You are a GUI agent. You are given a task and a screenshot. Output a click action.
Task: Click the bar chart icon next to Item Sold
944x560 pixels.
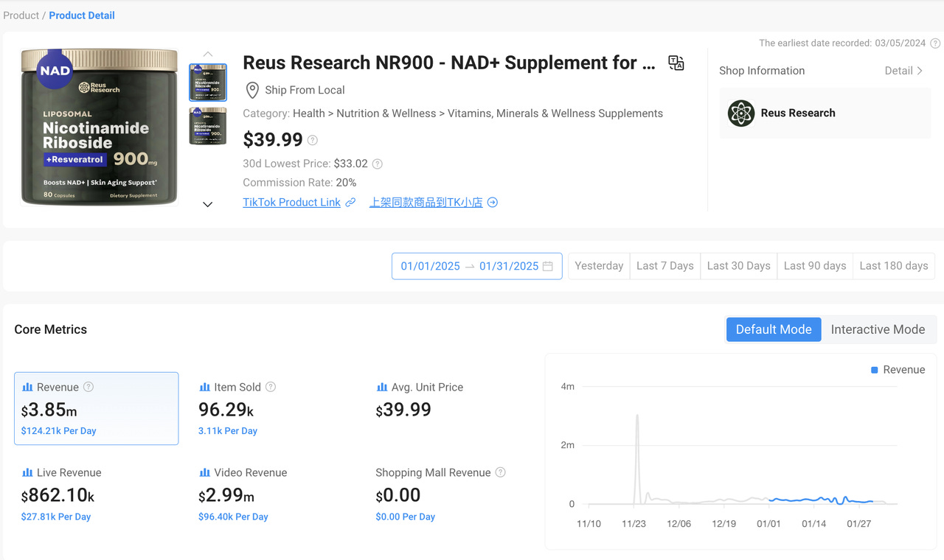click(x=205, y=387)
